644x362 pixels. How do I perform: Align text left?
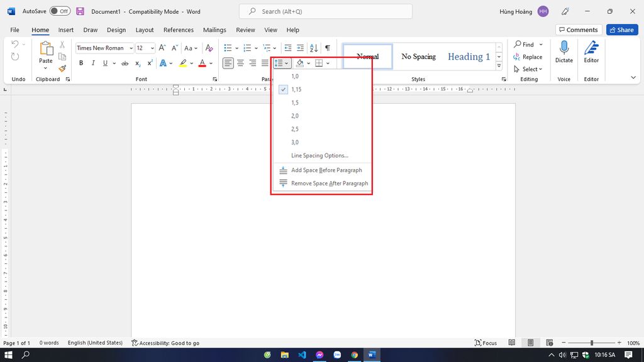click(x=228, y=63)
